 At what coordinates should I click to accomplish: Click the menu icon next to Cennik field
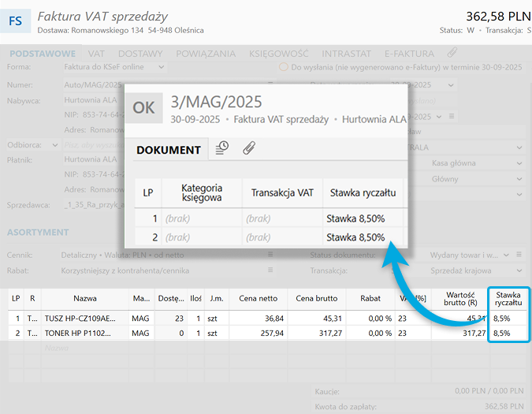[270, 255]
